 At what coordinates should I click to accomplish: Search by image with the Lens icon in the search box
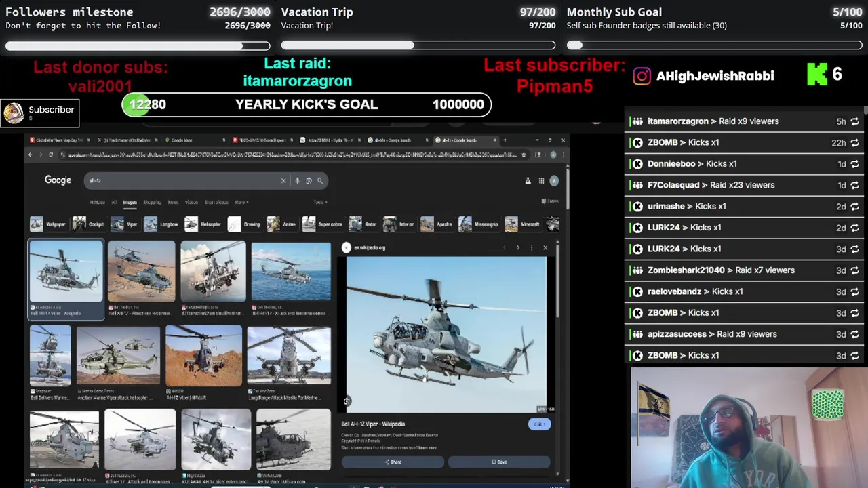coord(309,180)
